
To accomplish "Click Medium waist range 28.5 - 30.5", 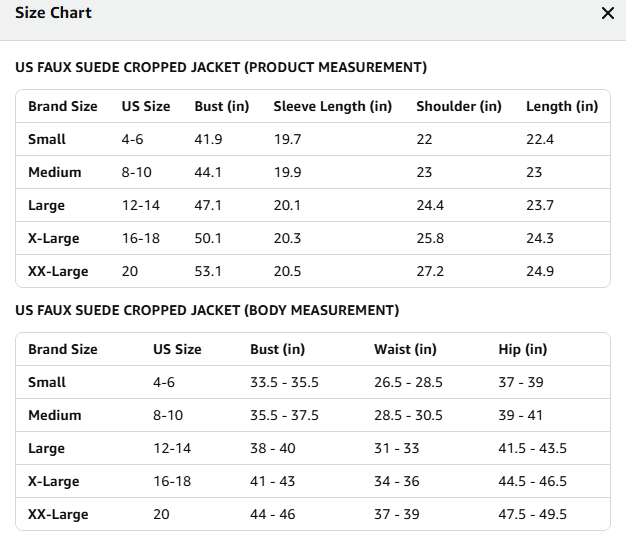I will [408, 415].
